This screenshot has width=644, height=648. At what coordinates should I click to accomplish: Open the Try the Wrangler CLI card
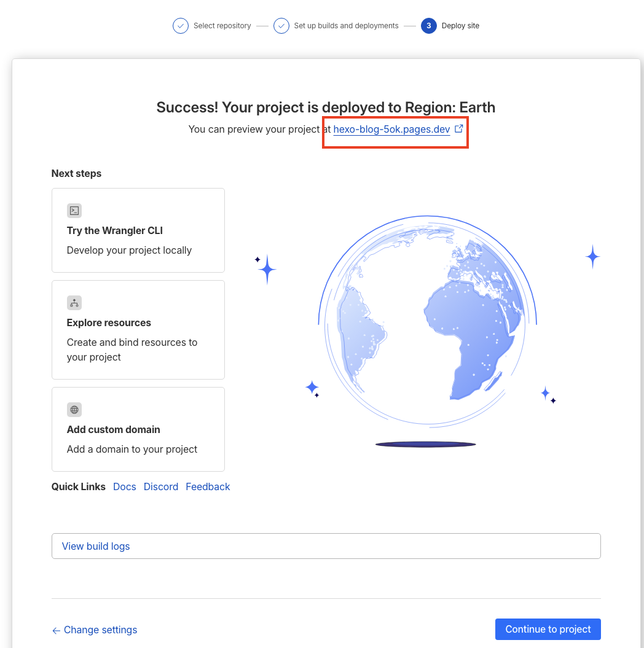pos(138,230)
